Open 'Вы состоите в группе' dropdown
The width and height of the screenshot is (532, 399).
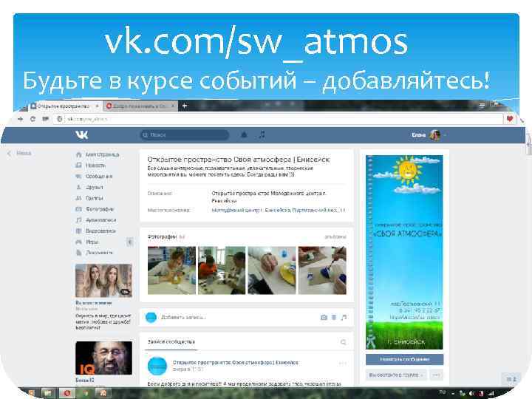(396, 375)
